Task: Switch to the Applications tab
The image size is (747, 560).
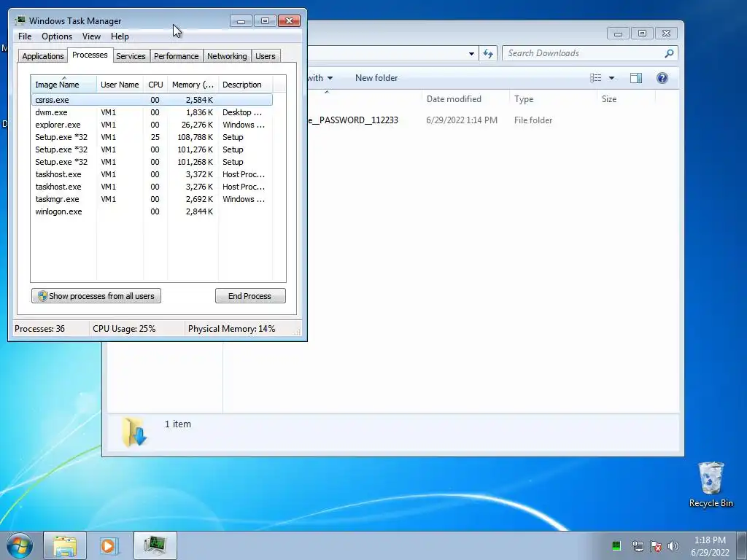Action: click(43, 56)
